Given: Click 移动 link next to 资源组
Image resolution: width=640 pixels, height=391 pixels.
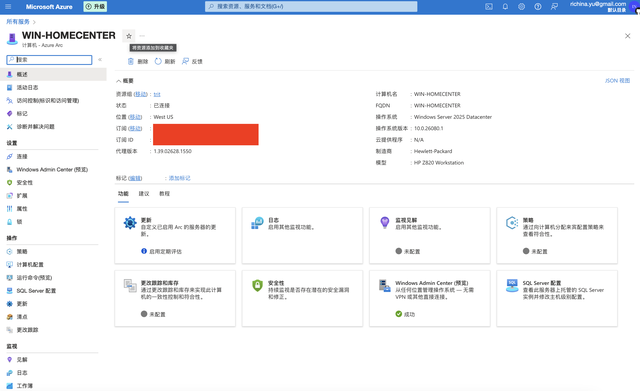Looking at the screenshot, I should 141,94.
